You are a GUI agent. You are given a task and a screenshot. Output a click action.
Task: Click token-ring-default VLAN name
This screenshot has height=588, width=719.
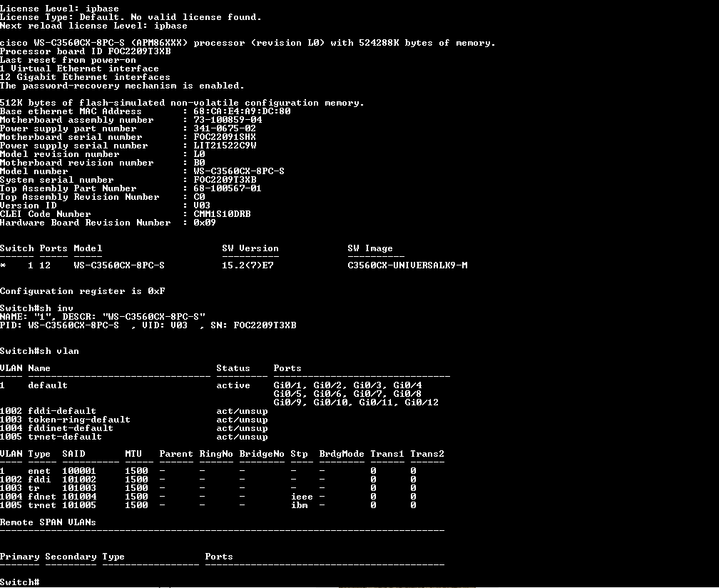79,420
